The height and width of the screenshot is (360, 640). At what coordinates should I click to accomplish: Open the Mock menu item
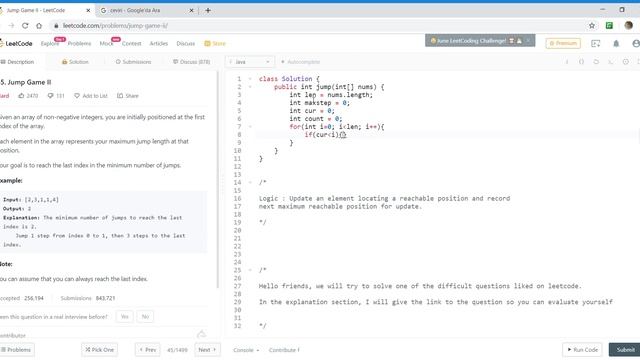[x=106, y=43]
